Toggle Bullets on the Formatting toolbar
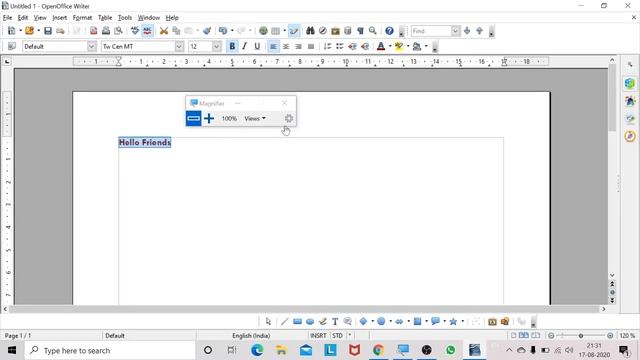This screenshot has width=640, height=360. click(x=340, y=47)
